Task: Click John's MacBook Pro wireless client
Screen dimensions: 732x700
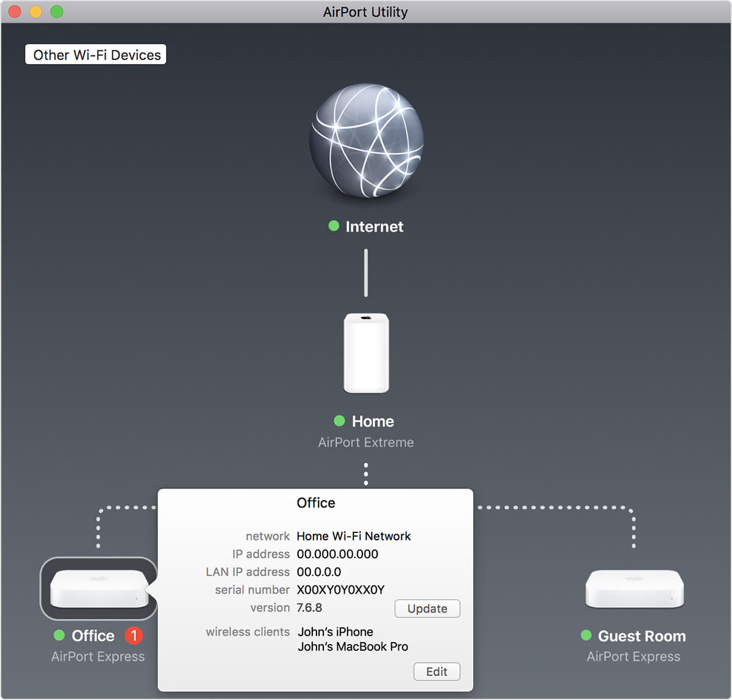Action: [x=353, y=646]
